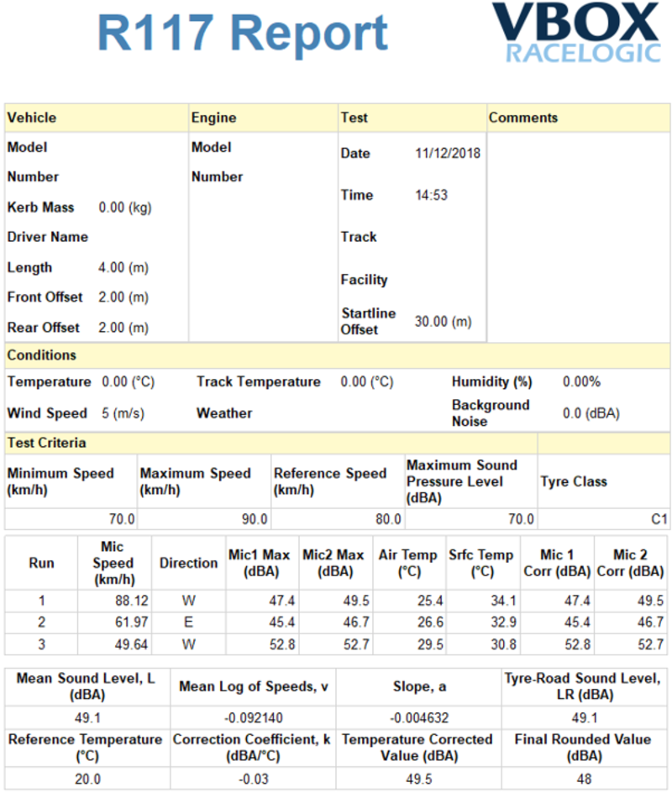The image size is (672, 793).
Task: Click the test date value 11/12/2018
Action: coord(448,154)
